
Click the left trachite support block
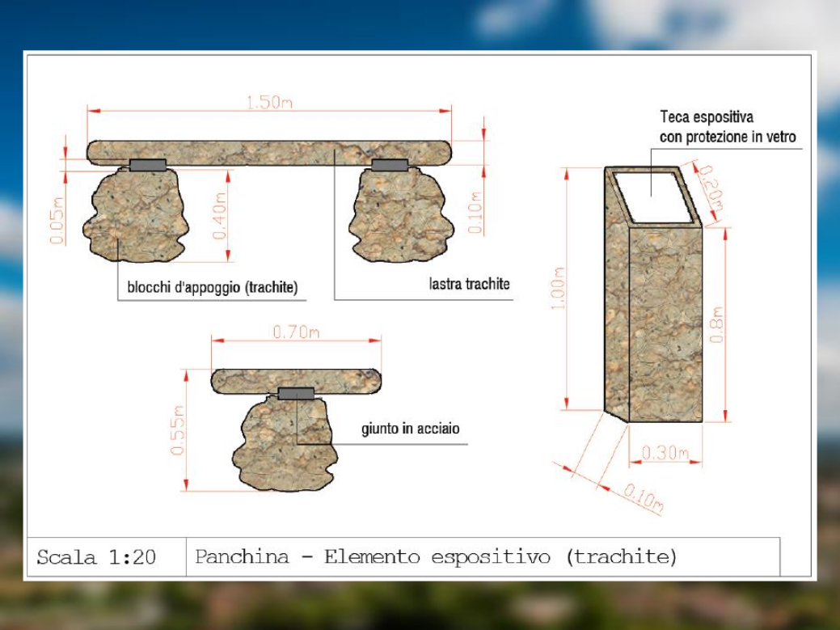[135, 216]
